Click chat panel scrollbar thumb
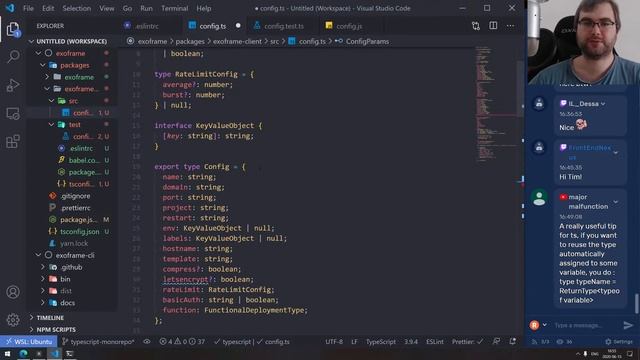The image size is (640, 360). point(636,303)
